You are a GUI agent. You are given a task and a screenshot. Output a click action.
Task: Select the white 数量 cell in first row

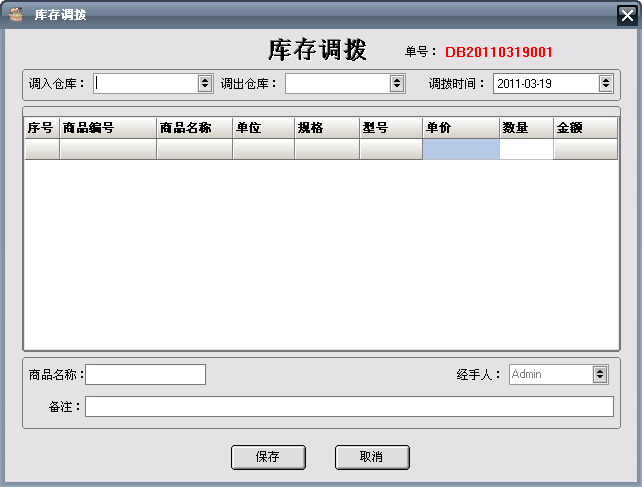pyautogui.click(x=527, y=149)
